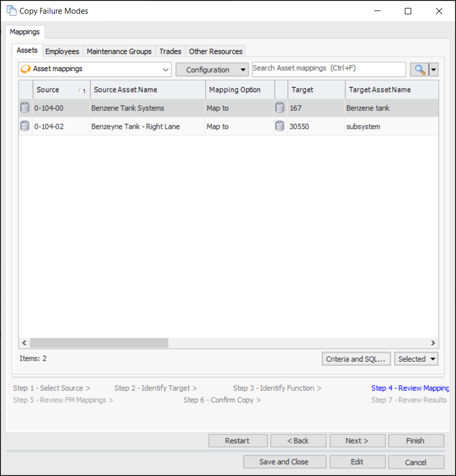
Task: Switch to the Mappings tab
Action: (25, 32)
